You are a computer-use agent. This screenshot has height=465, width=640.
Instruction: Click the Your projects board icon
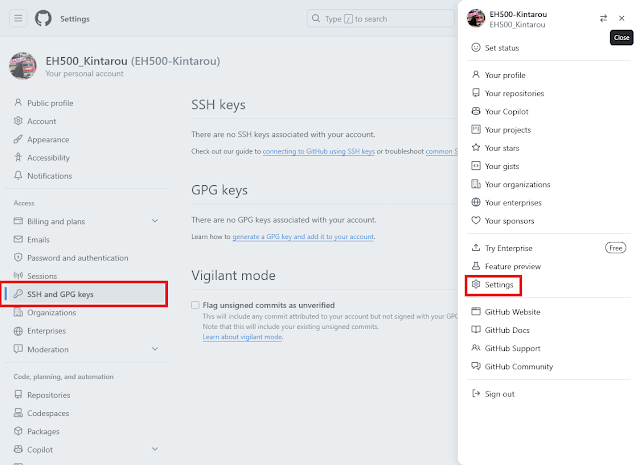click(476, 129)
